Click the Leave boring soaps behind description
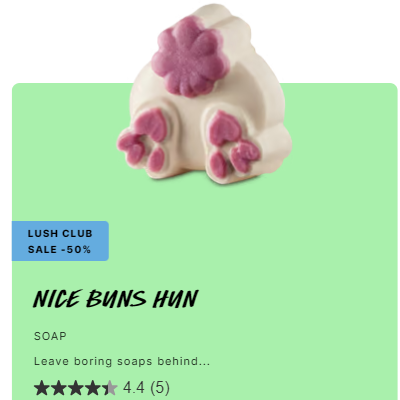 click(x=122, y=361)
